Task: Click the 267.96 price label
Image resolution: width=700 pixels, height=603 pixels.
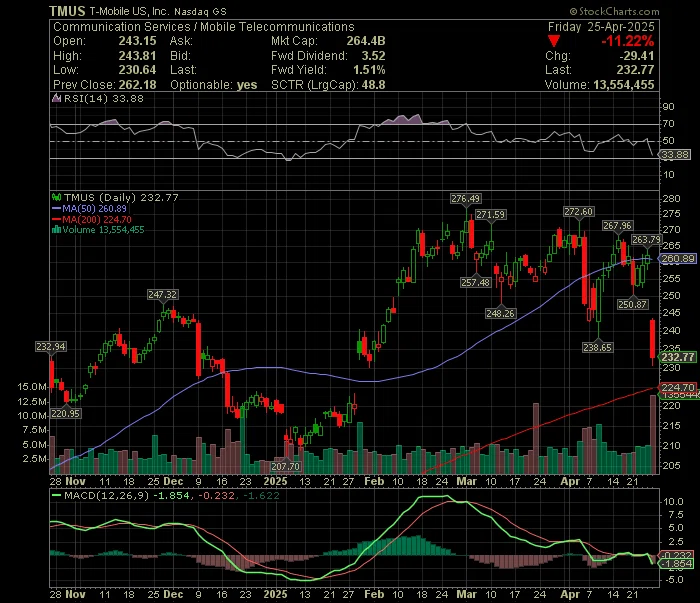Action: tap(617, 226)
